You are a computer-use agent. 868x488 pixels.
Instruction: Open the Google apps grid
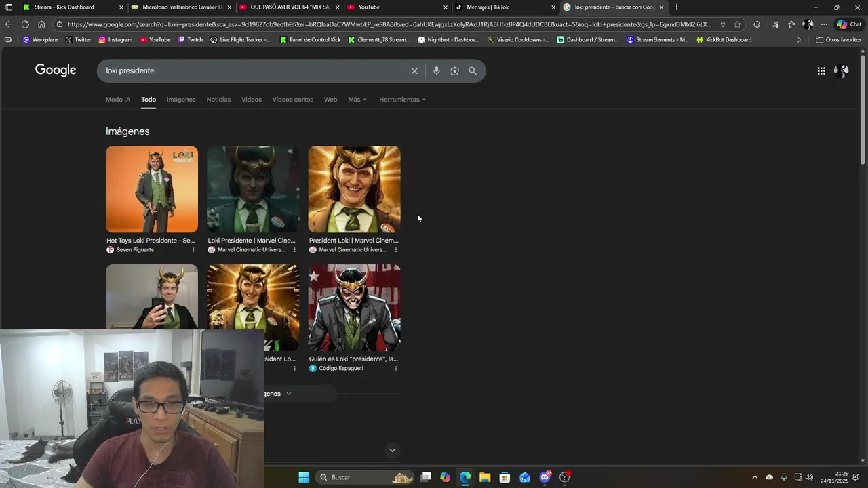[x=821, y=71]
